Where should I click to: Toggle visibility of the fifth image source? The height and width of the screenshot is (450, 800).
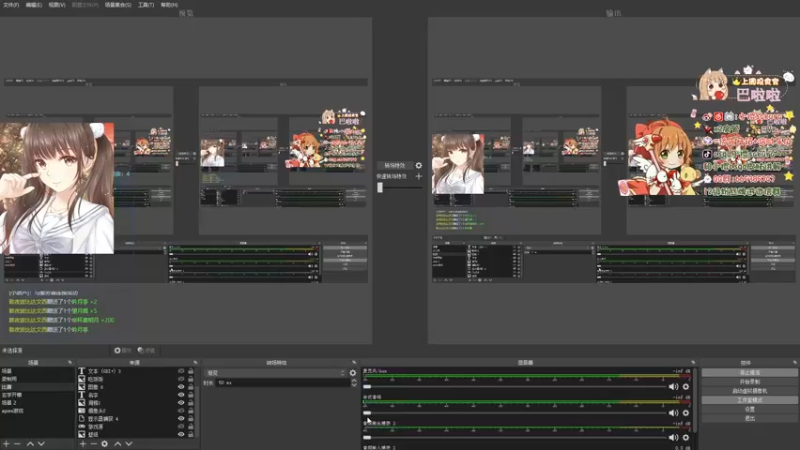click(181, 403)
